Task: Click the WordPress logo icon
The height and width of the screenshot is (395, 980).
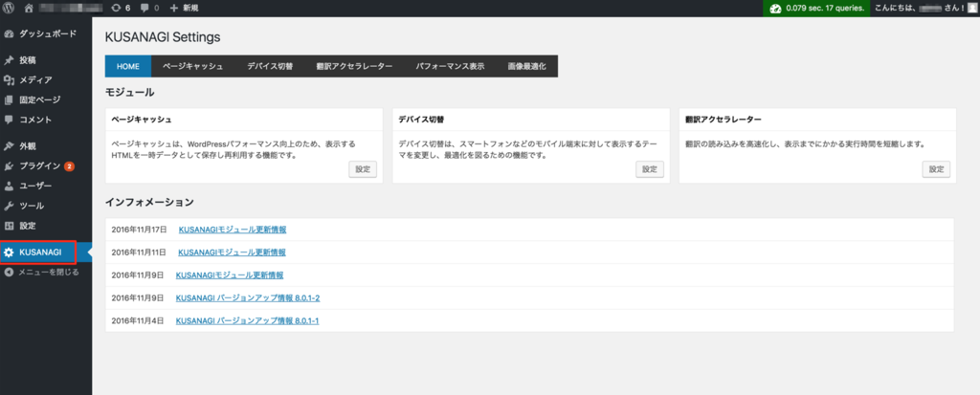Action: [x=9, y=8]
